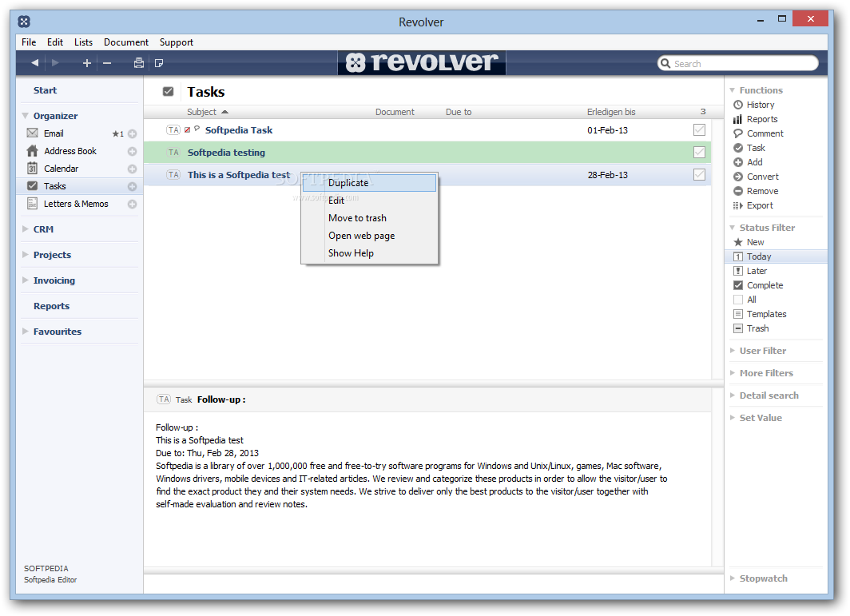Image resolution: width=850 pixels, height=616 pixels.
Task: Choose Show Help from context menu
Action: tap(369, 253)
